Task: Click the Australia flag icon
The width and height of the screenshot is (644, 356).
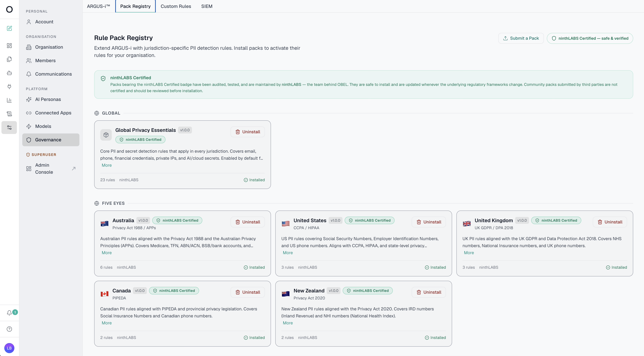Action: [105, 223]
